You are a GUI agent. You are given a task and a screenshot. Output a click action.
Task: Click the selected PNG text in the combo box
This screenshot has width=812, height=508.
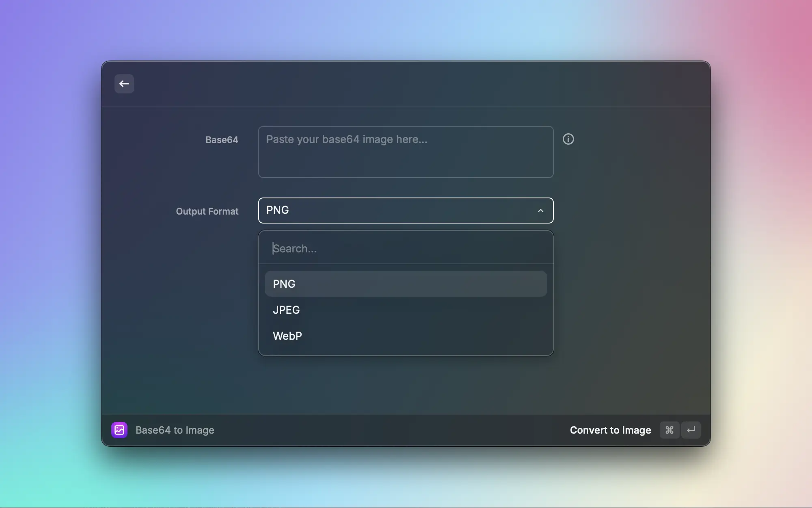(278, 210)
